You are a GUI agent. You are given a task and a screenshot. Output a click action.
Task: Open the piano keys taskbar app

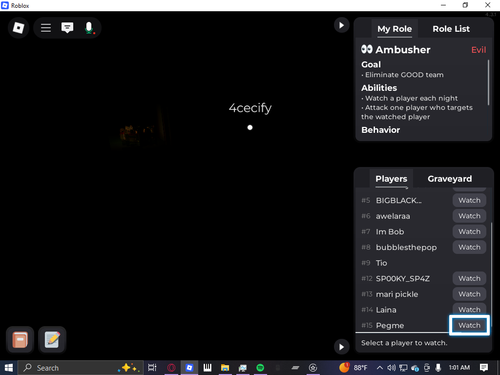(207, 368)
